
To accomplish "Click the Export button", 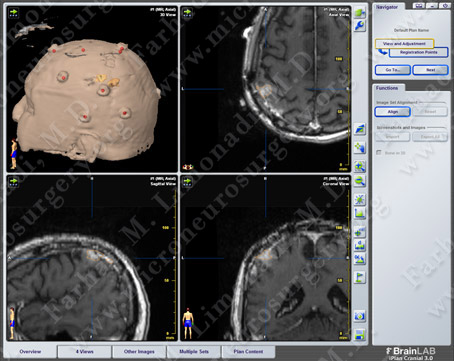I will 430,137.
